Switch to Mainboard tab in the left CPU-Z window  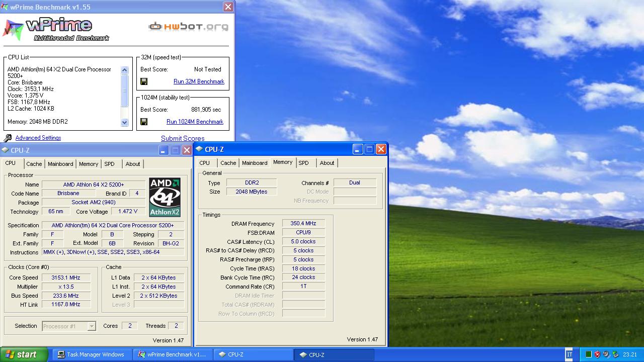60,164
